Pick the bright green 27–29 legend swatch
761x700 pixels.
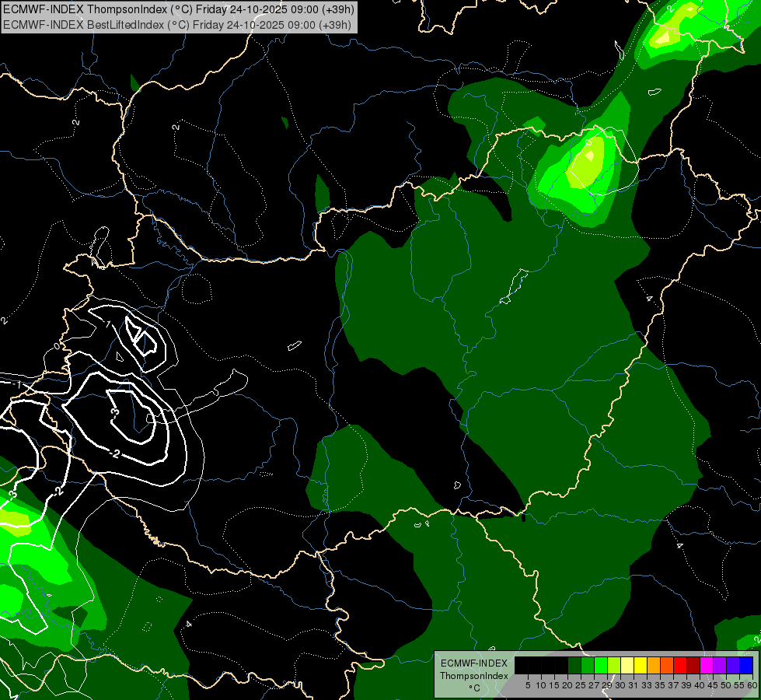click(601, 665)
